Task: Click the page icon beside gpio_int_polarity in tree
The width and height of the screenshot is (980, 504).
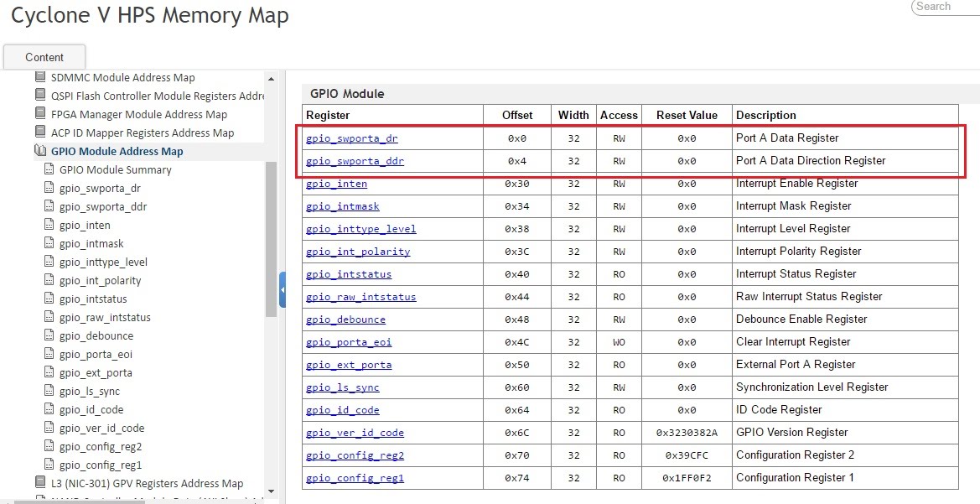Action: [49, 279]
